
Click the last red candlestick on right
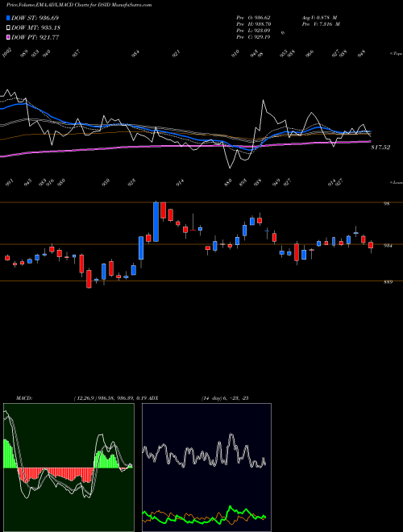(371, 245)
